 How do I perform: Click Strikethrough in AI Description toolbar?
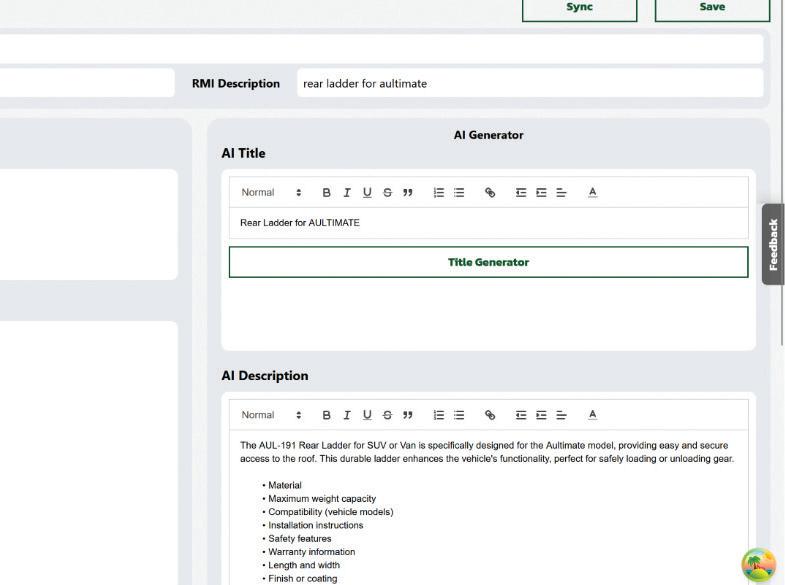click(387, 415)
